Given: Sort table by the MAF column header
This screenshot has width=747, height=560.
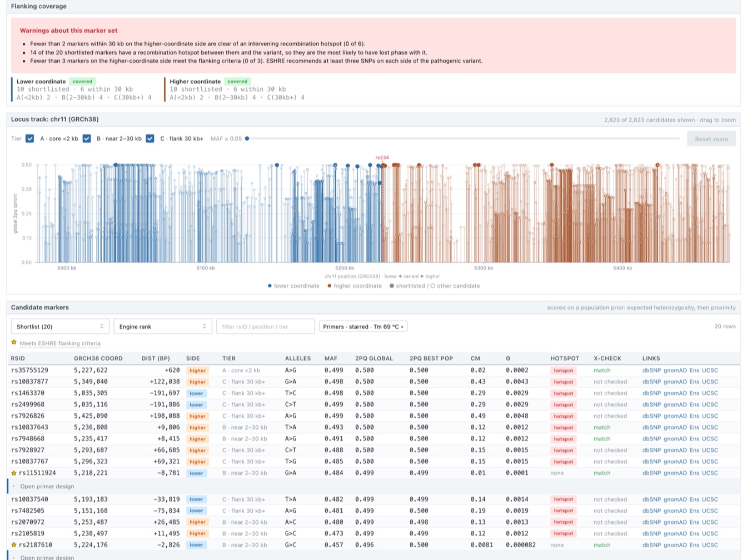Looking at the screenshot, I should (x=331, y=358).
